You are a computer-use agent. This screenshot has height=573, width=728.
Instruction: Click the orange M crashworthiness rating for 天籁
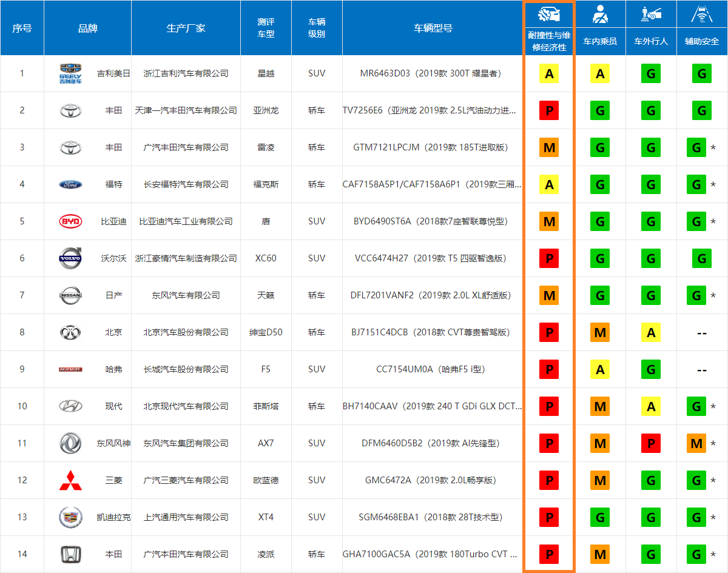(549, 296)
